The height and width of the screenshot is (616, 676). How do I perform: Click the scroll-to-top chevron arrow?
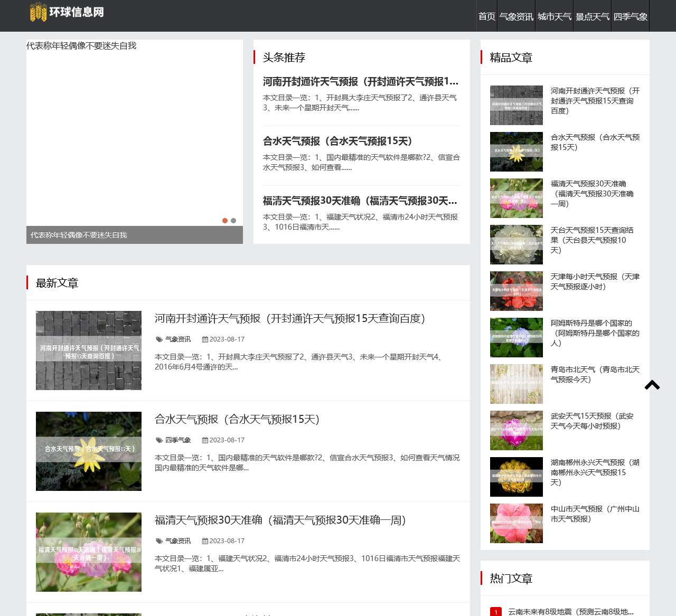(652, 385)
